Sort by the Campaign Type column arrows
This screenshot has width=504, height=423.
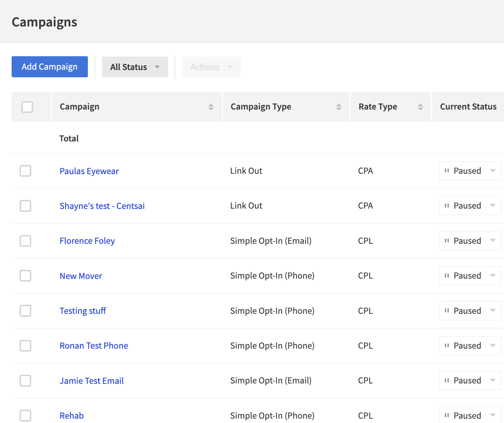pos(339,107)
